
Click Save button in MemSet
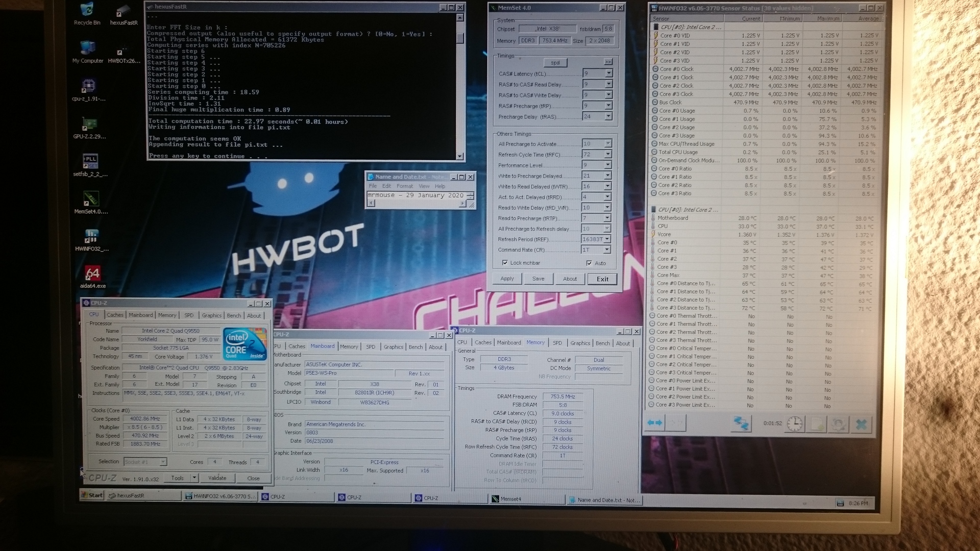click(x=538, y=279)
